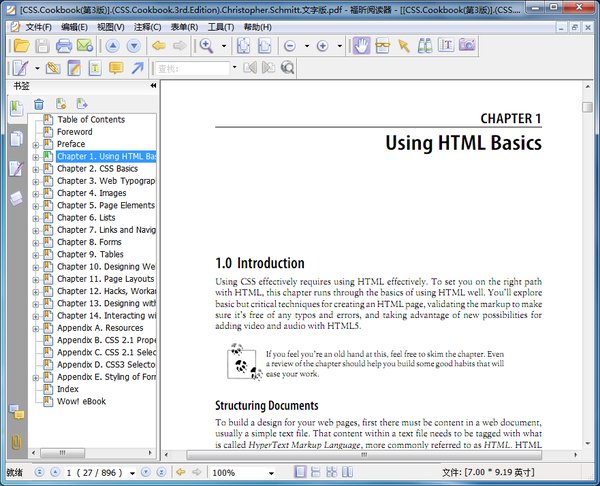
Task: Jump to Index bookmark
Action: [x=68, y=389]
